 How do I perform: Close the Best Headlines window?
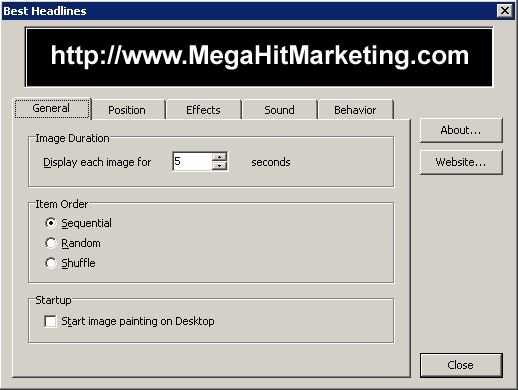pos(505,11)
